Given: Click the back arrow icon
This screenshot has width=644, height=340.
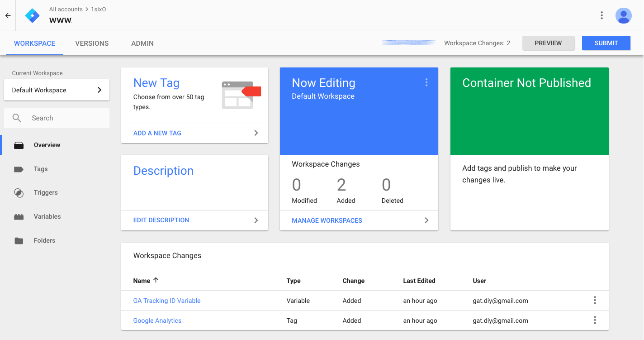Looking at the screenshot, I should (x=8, y=15).
